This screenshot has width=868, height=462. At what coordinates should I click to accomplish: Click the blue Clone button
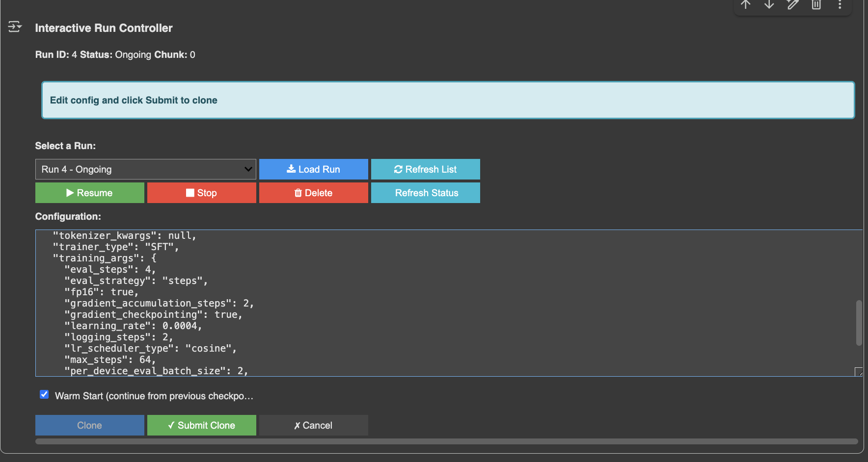tap(89, 425)
